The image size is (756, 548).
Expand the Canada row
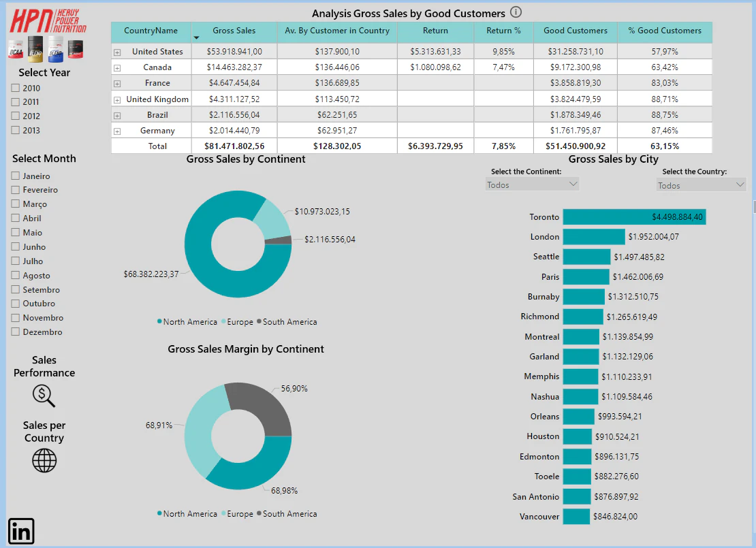[x=117, y=68]
